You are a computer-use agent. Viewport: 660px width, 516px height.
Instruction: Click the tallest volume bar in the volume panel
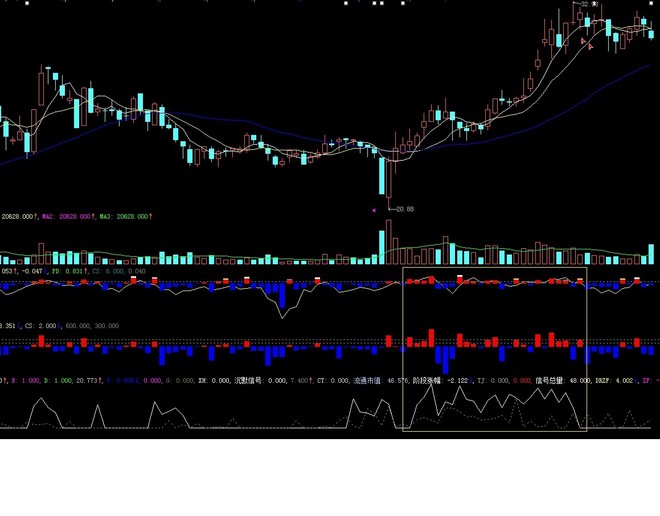[389, 242]
